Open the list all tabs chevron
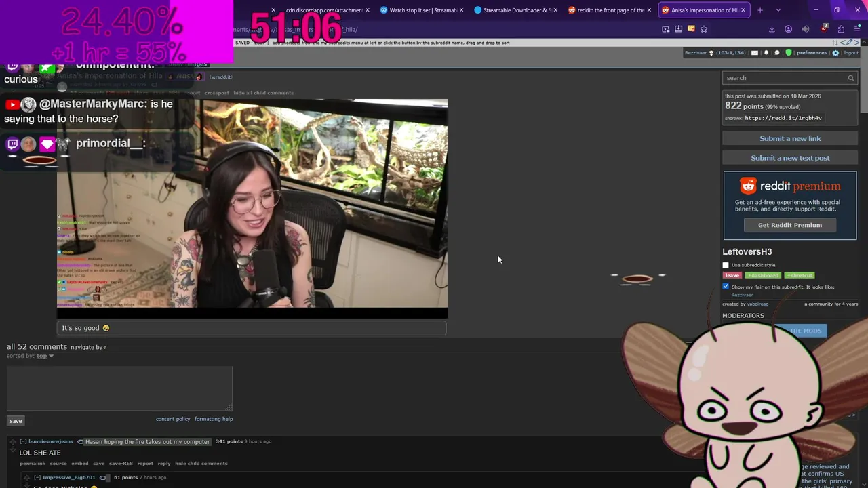 [778, 10]
